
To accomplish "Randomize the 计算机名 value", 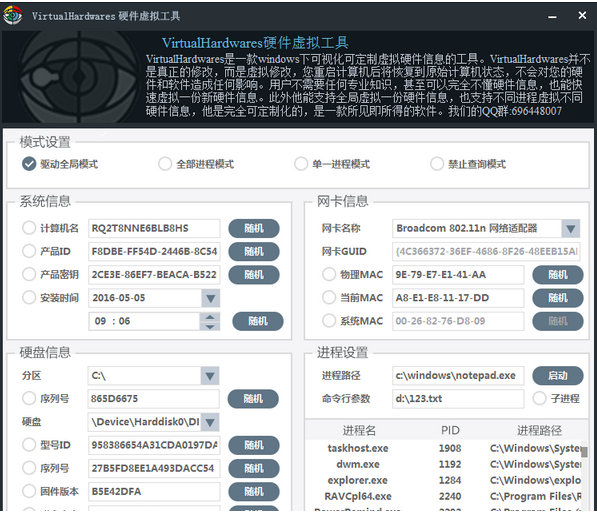I will (254, 228).
